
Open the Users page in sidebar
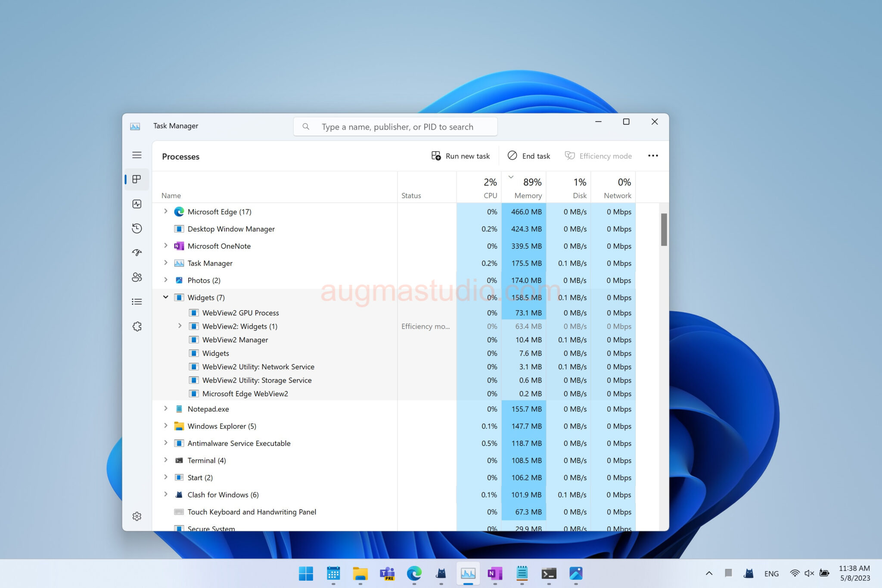(x=137, y=277)
